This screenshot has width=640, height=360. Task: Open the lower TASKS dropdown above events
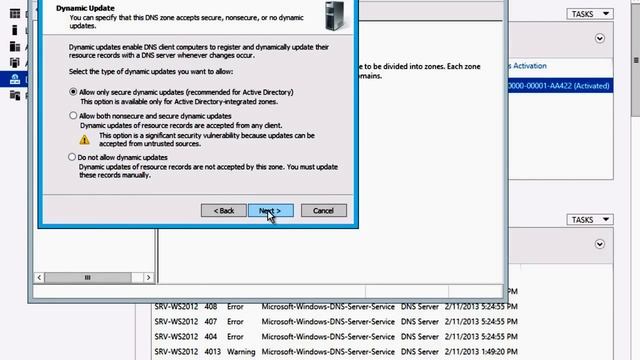point(590,220)
